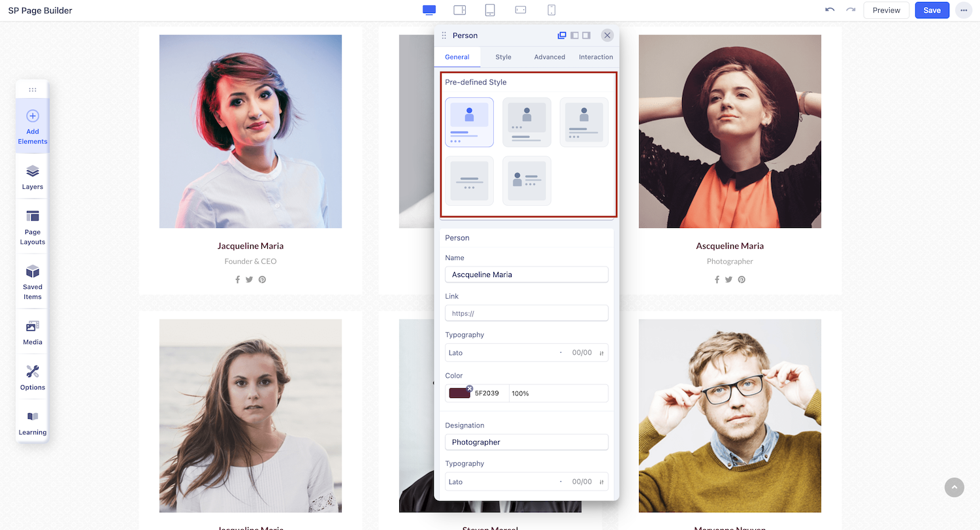Open Designation typography advanced settings sliders icon

pos(602,482)
